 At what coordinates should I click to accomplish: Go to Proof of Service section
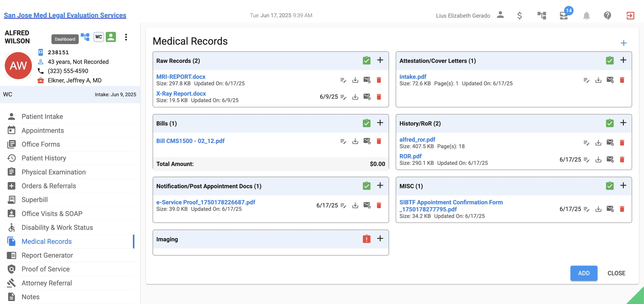(x=46, y=269)
